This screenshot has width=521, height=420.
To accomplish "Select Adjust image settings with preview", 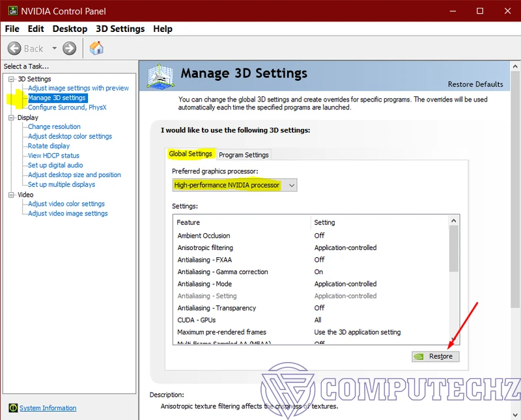I will click(x=78, y=88).
